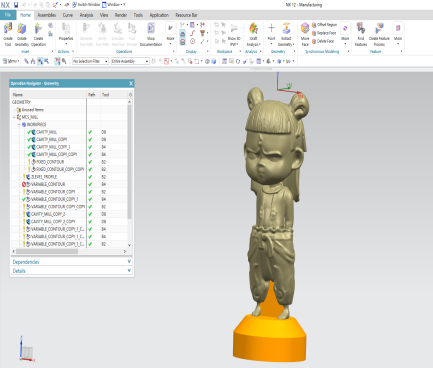
Task: Open the Entire Assembly scope dropdown
Action: point(130,61)
